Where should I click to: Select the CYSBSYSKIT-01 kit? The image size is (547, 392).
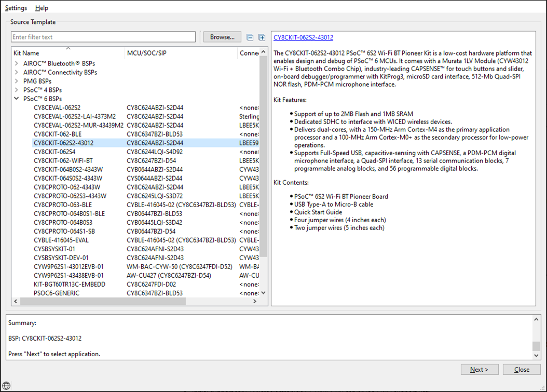(x=54, y=249)
